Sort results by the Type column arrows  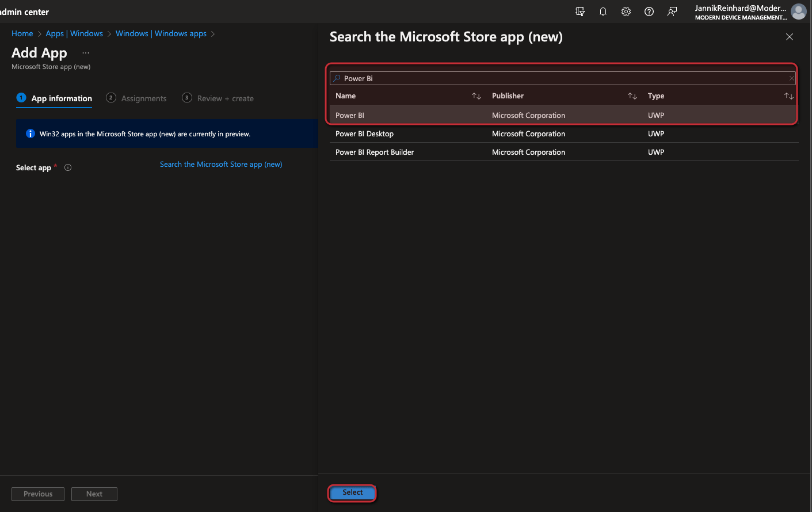click(788, 96)
